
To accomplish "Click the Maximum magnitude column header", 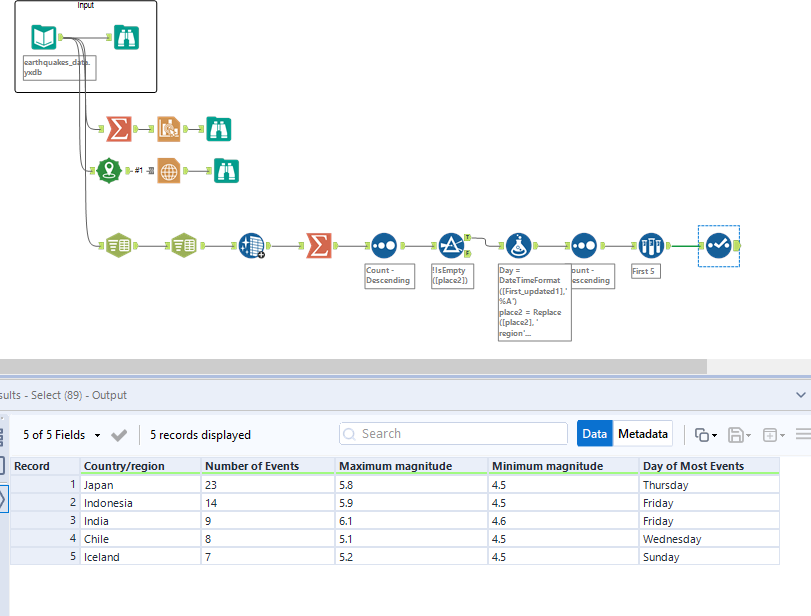I will (411, 466).
